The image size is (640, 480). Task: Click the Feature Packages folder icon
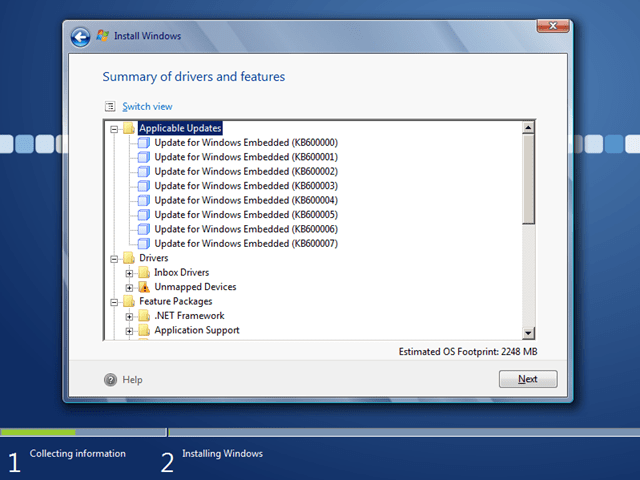click(129, 301)
